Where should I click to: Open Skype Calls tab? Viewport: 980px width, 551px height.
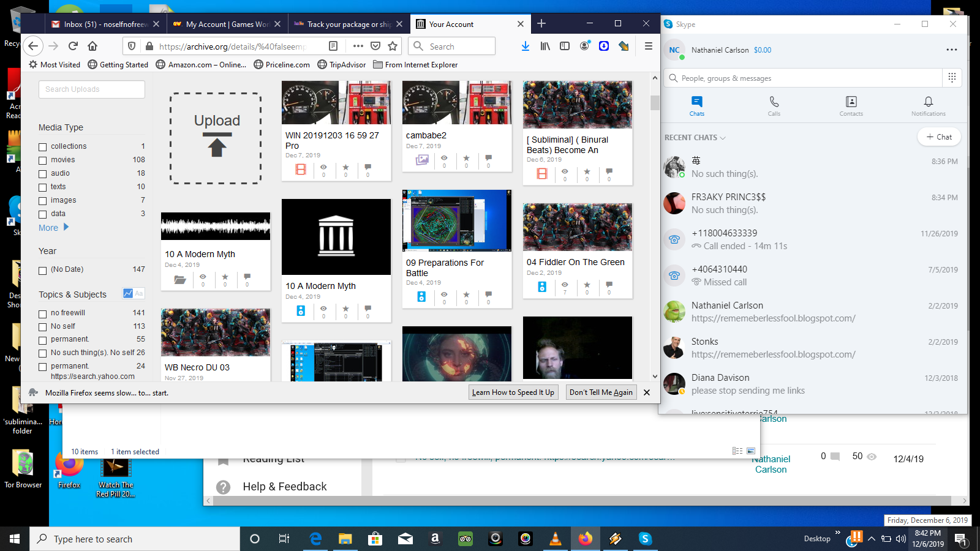pyautogui.click(x=774, y=105)
